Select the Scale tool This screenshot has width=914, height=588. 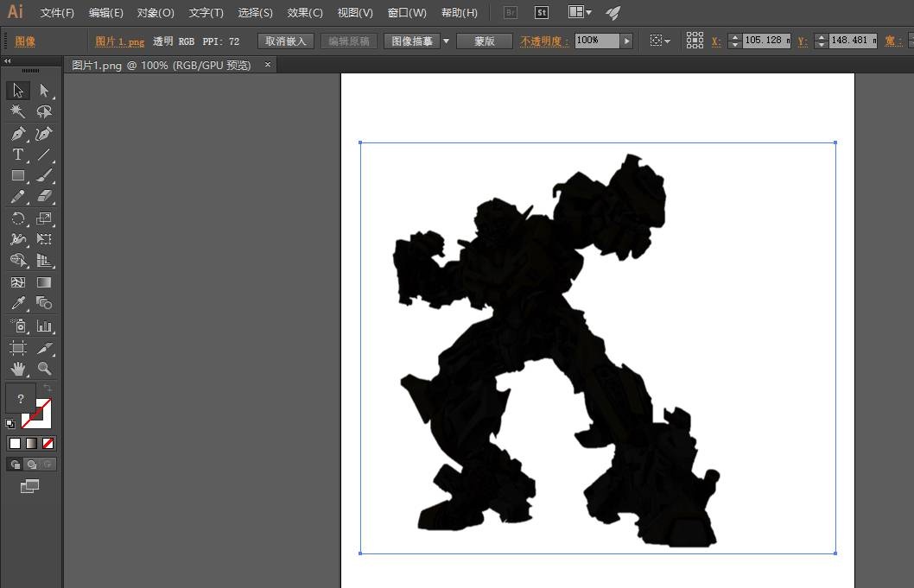tap(44, 218)
